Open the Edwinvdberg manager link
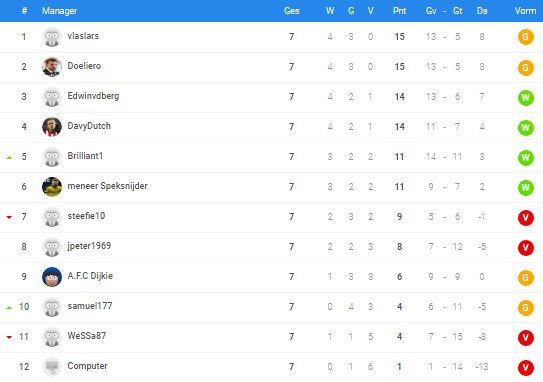The image size is (543, 382). pyautogui.click(x=93, y=96)
